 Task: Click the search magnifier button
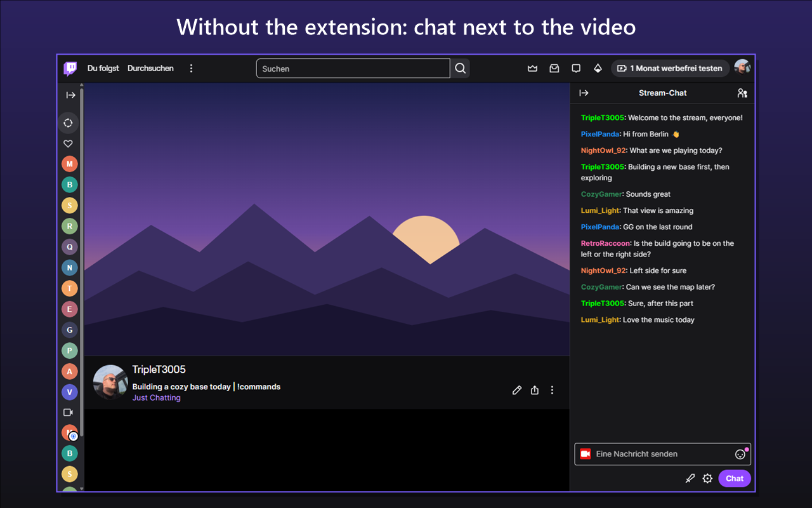tap(461, 69)
